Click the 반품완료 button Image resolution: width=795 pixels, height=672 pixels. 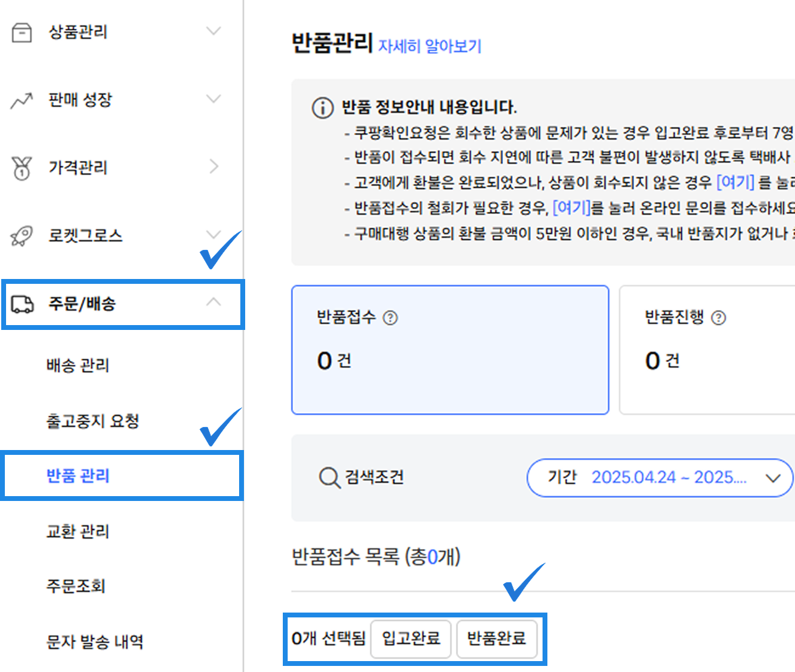[498, 639]
